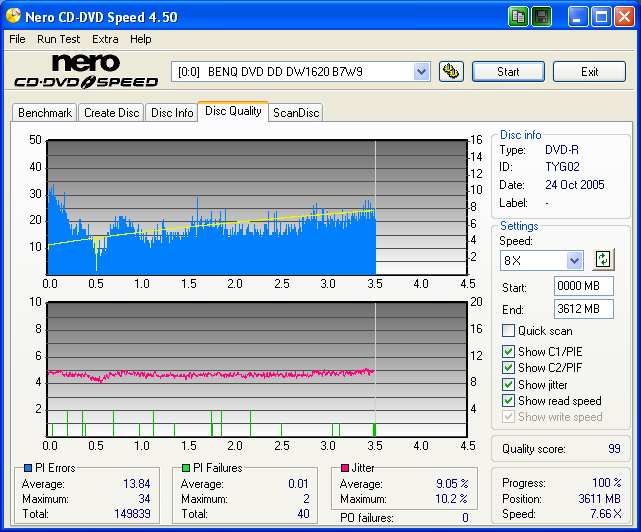
Task: Click the PI Errors maximum value 34
Action: pos(144,499)
